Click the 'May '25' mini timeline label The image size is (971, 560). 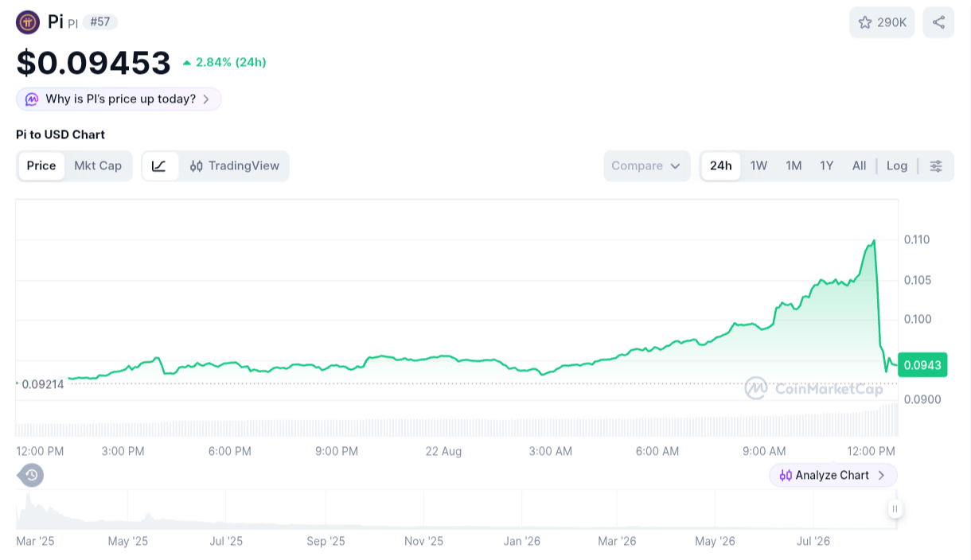(128, 542)
